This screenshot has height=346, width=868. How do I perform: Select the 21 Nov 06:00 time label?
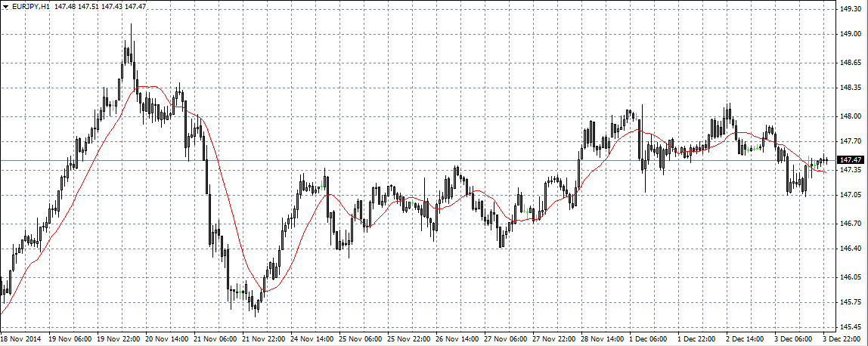click(x=218, y=339)
